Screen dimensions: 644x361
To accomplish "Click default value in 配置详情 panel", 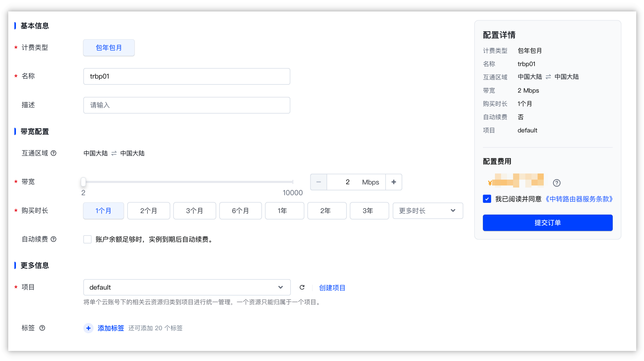I will [527, 130].
